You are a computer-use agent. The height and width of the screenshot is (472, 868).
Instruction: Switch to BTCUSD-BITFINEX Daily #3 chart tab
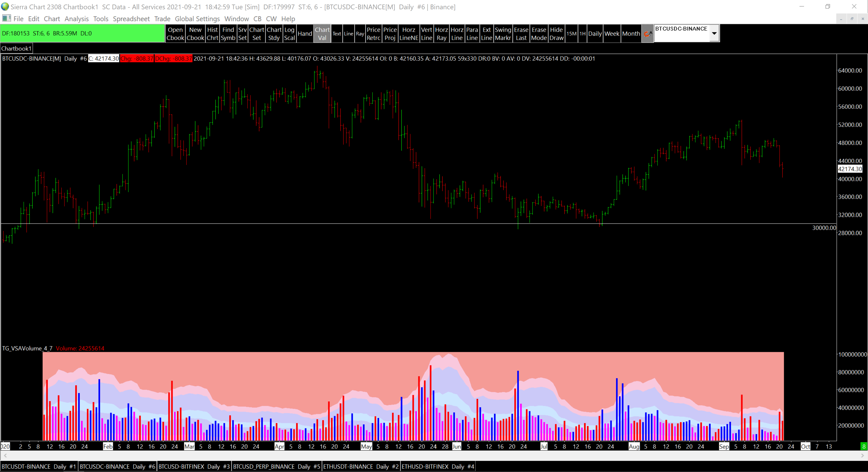tap(194, 467)
